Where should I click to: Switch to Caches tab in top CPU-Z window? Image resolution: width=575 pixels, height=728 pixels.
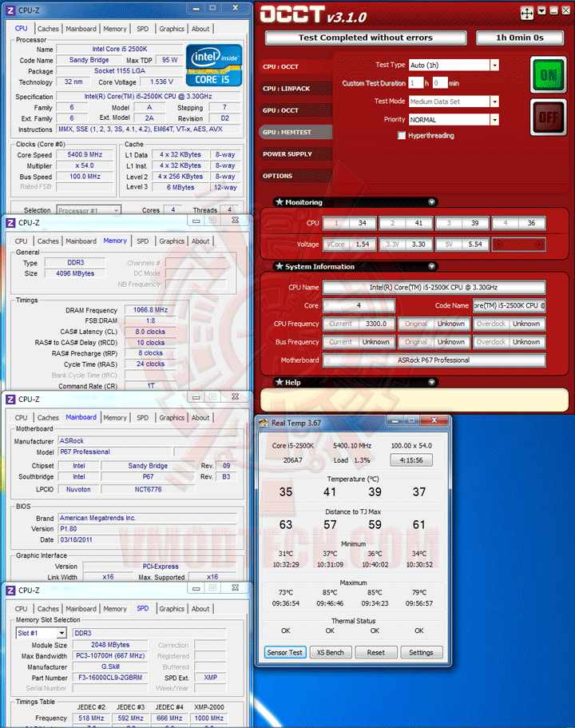48,28
